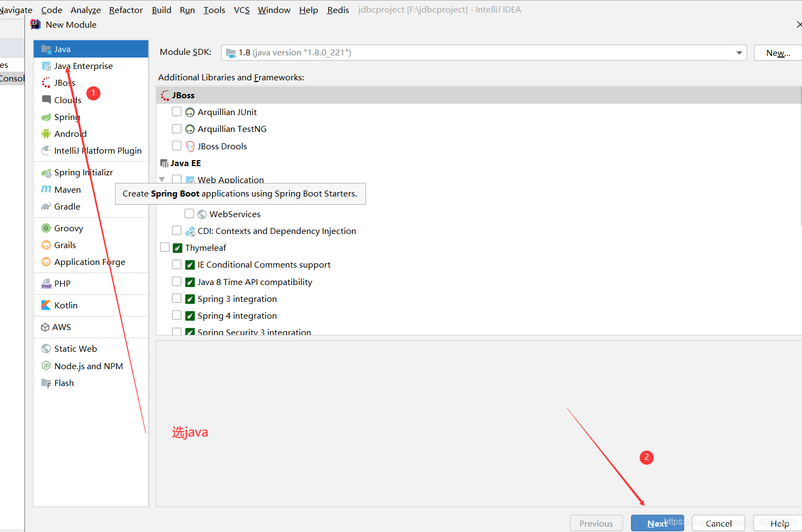
Task: Select the Application Forge icon
Action: (46, 262)
